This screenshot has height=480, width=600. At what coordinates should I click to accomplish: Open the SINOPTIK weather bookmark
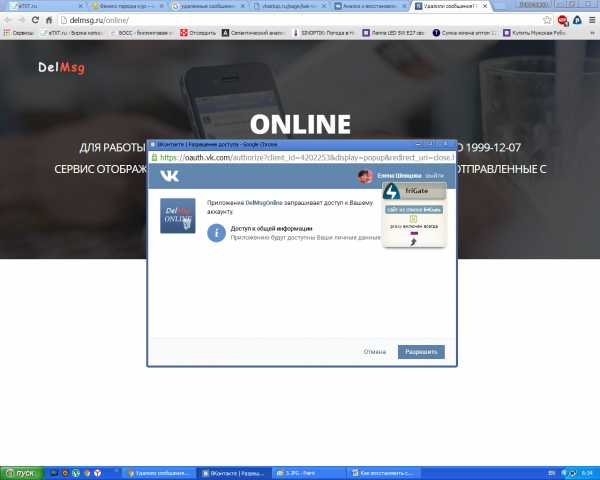pyautogui.click(x=324, y=33)
